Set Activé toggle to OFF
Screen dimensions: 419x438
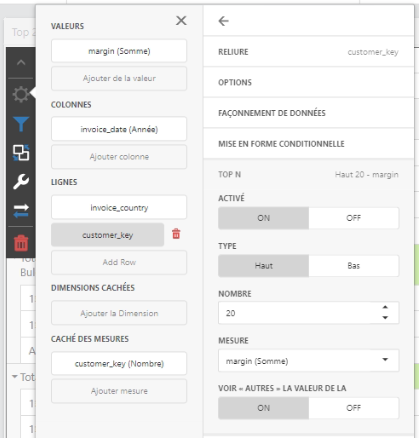click(353, 218)
